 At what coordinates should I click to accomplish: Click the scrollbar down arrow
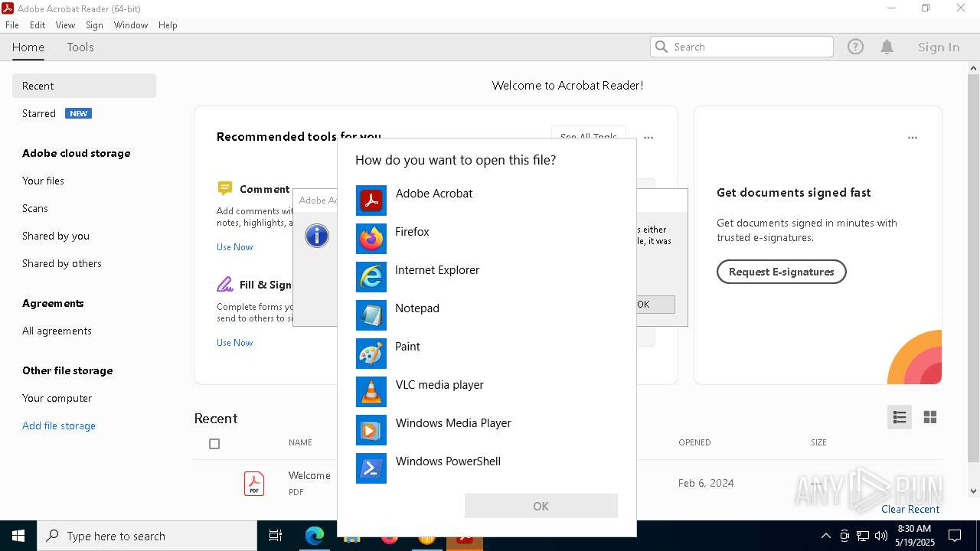tap(973, 491)
